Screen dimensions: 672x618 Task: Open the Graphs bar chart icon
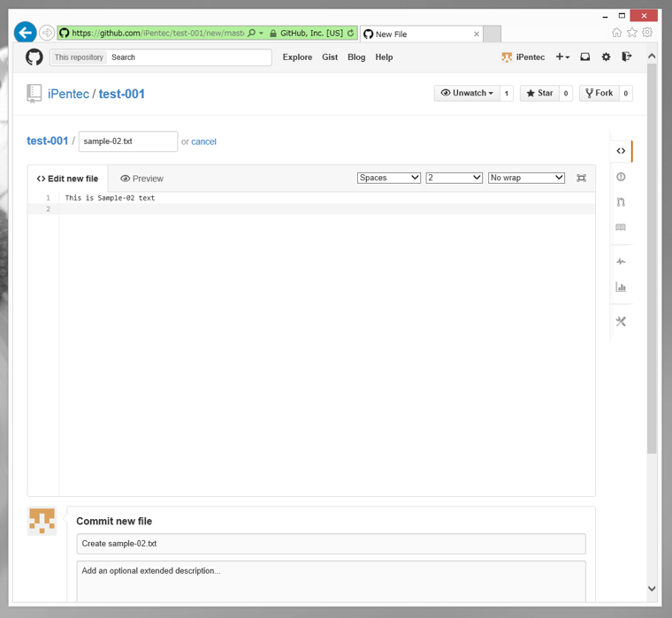point(621,286)
